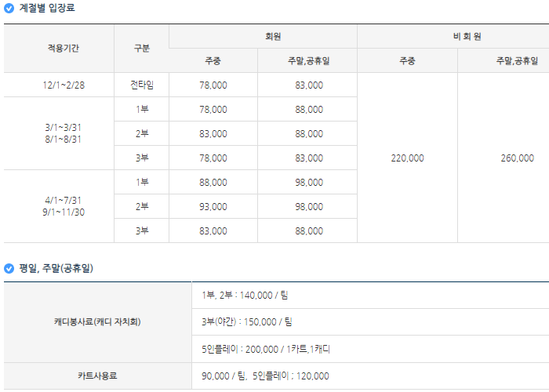549x392 pixels.
Task: Click the check icon beside 평일, 주말(공휴일)
Action: tap(9, 268)
